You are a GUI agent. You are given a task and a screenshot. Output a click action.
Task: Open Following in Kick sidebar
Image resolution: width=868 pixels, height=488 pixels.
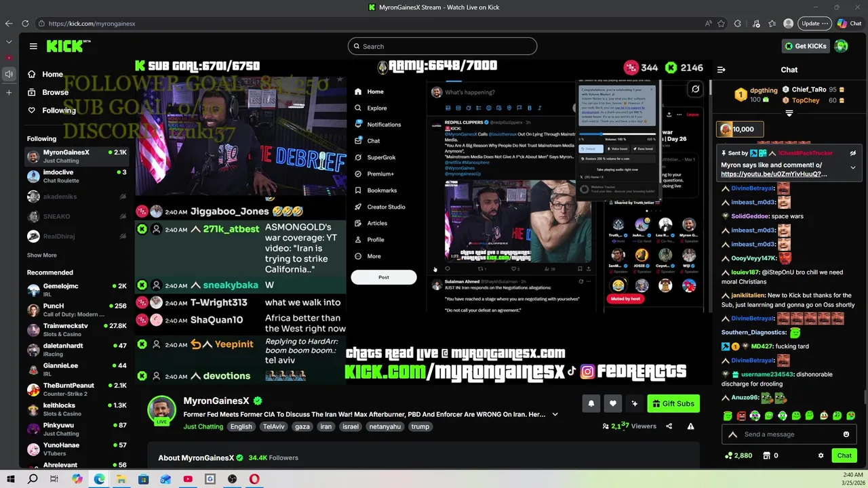pos(52,110)
